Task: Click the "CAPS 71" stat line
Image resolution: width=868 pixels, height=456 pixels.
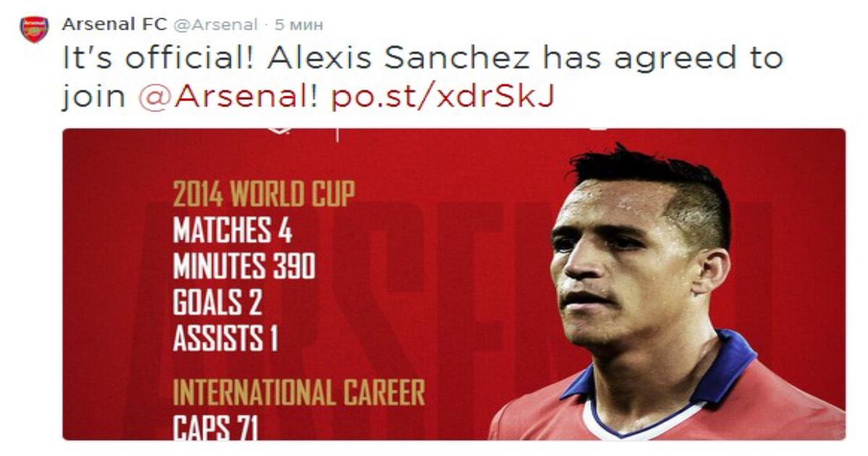Action: point(215,427)
